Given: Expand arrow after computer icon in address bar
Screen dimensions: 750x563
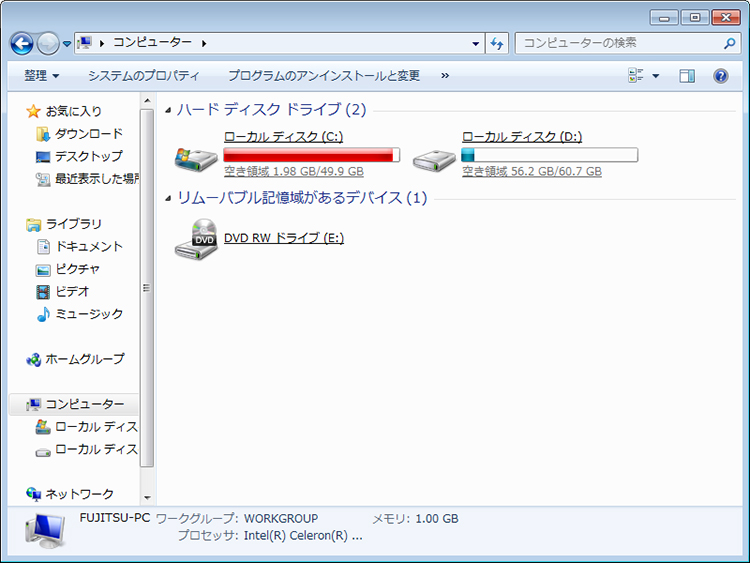Looking at the screenshot, I should [x=102, y=44].
